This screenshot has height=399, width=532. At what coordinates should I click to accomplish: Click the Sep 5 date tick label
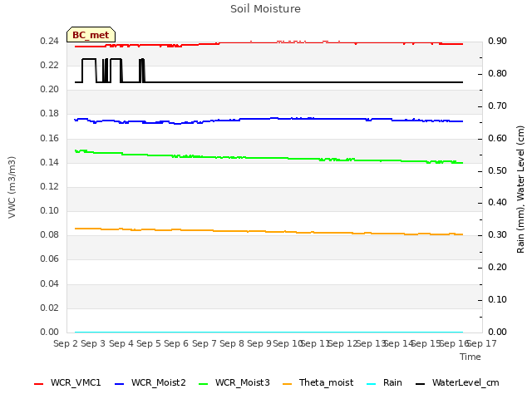click(x=149, y=343)
